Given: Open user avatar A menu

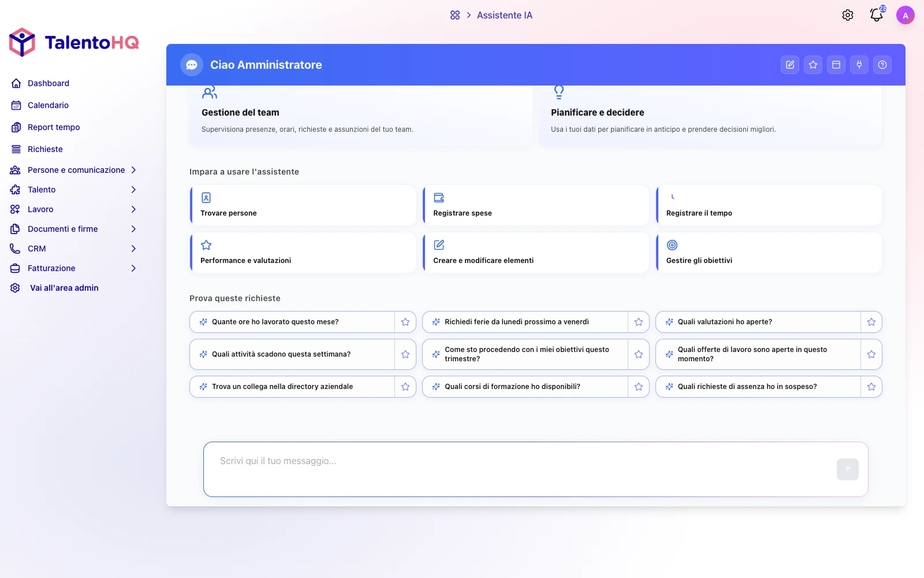Looking at the screenshot, I should (x=906, y=16).
